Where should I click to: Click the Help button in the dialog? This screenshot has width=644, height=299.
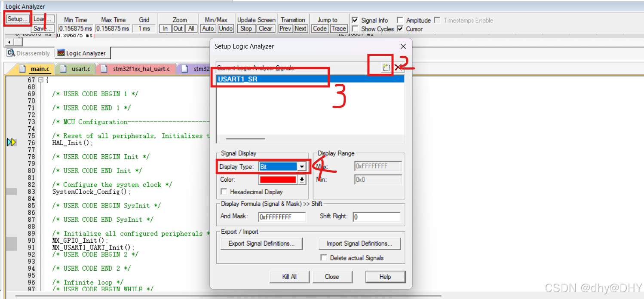[385, 277]
